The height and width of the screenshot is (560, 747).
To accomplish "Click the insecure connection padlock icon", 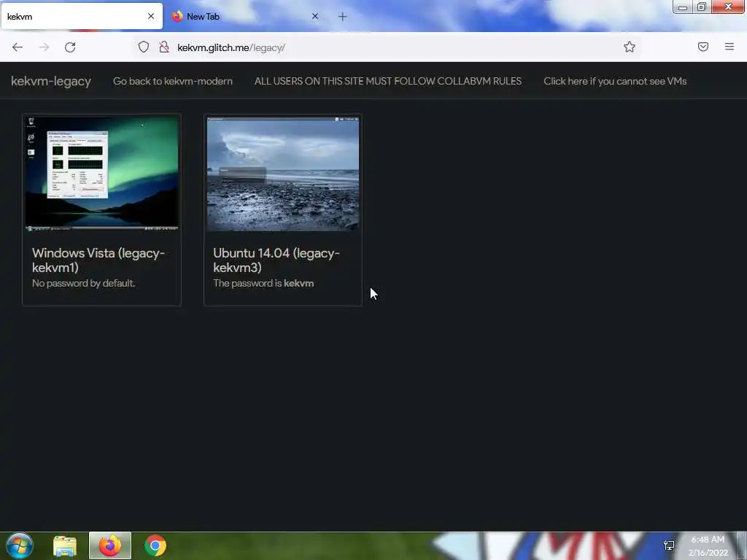I will (x=164, y=47).
